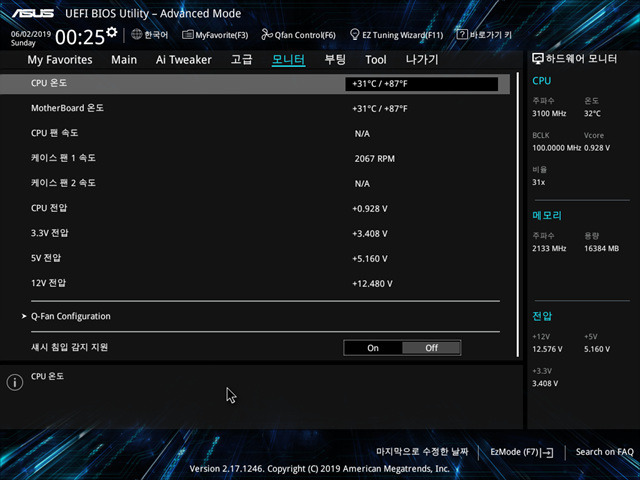Open the Tool tab
640x480 pixels.
(x=376, y=60)
